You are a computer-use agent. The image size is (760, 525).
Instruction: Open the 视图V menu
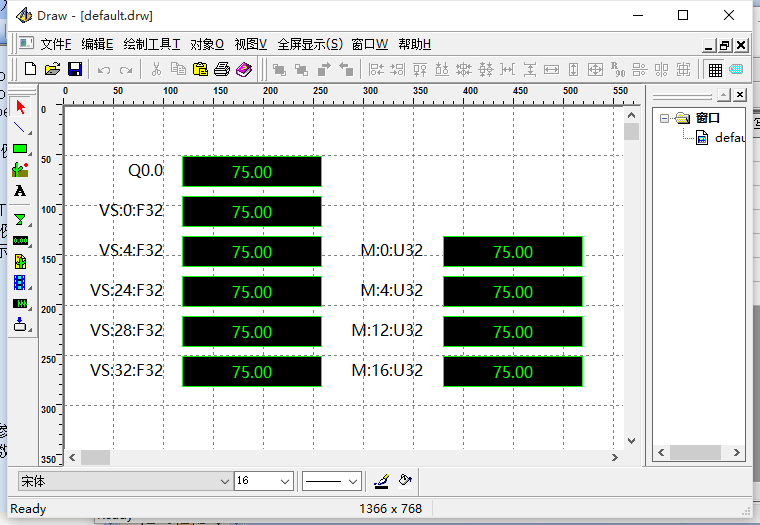[x=251, y=45]
